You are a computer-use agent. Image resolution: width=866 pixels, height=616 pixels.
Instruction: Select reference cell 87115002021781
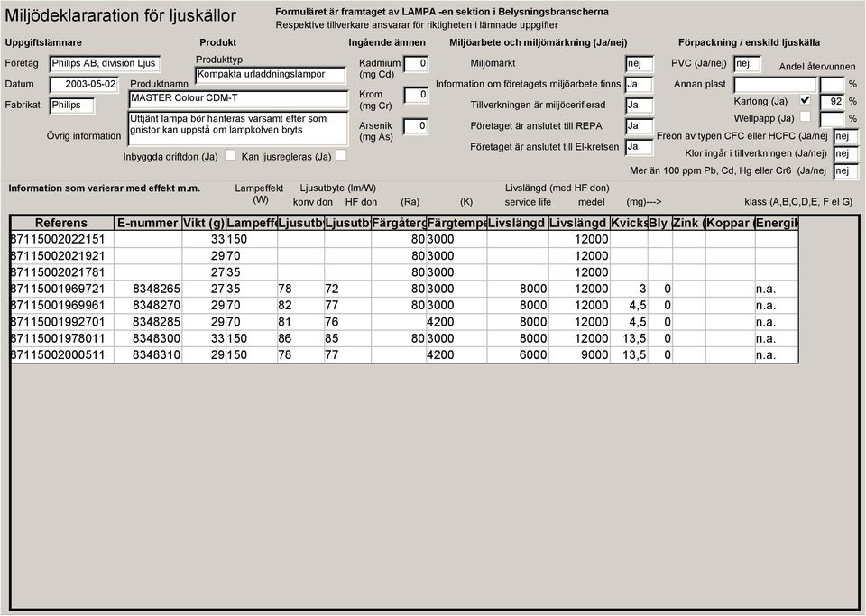click(x=62, y=272)
